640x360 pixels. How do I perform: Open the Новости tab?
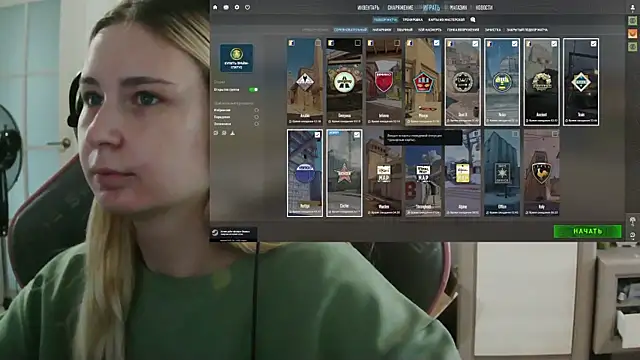(484, 8)
